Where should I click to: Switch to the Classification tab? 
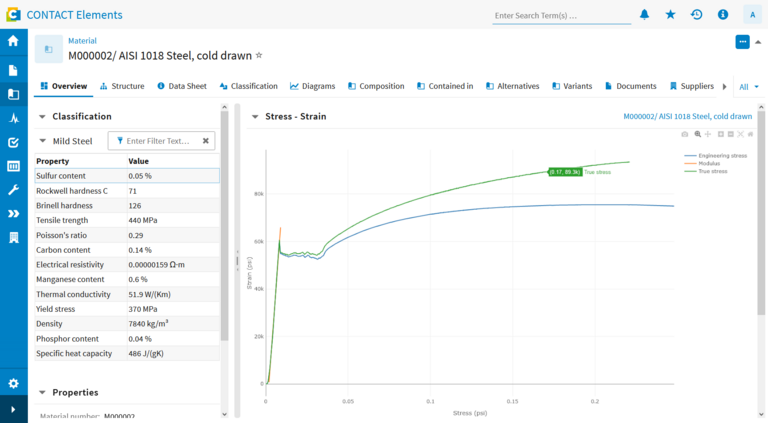(x=248, y=86)
